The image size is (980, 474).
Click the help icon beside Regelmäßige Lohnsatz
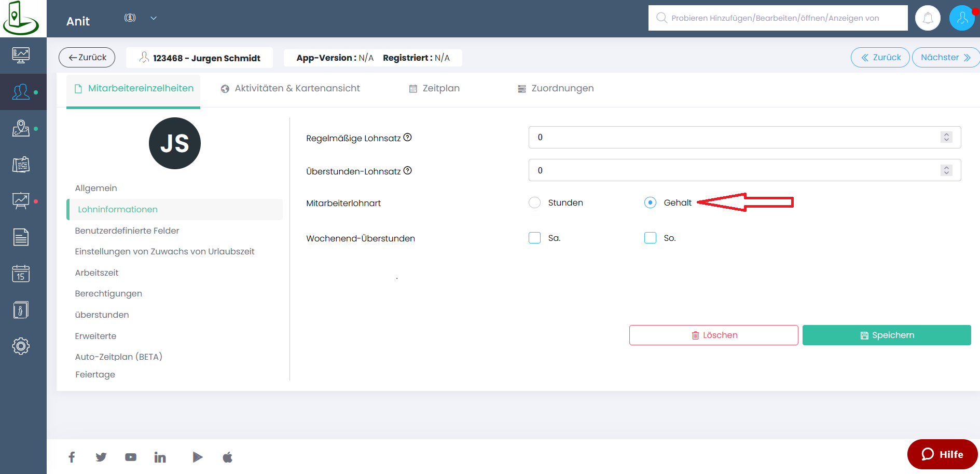(x=408, y=138)
